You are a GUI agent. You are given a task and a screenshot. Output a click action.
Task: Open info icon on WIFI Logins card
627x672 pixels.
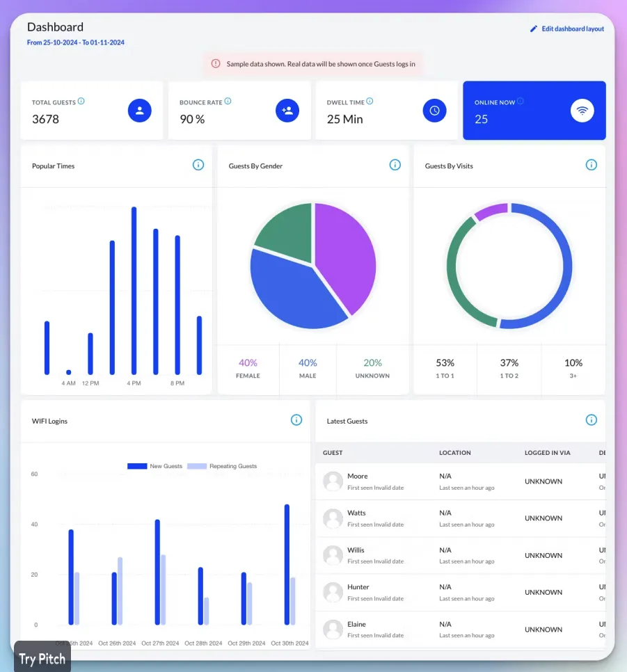click(x=296, y=420)
